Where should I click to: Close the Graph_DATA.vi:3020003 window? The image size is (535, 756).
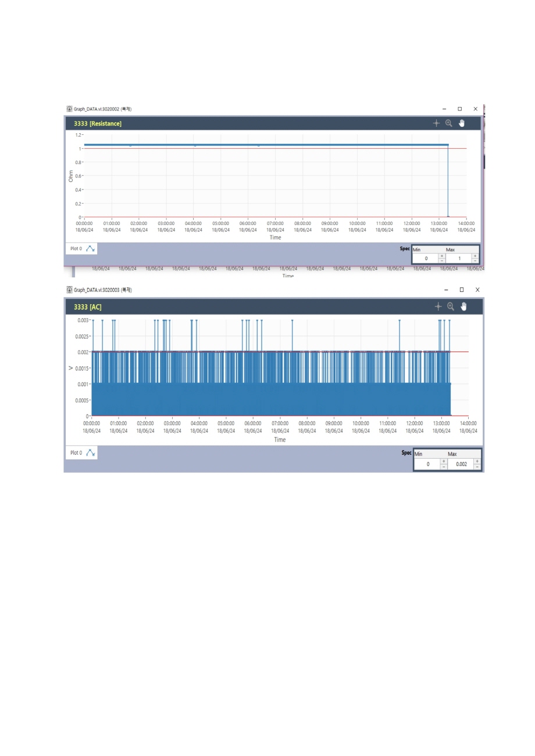coord(477,290)
